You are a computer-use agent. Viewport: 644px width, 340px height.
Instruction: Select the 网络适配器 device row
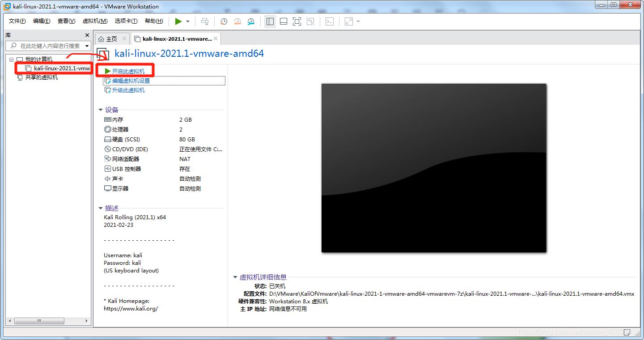click(164, 159)
